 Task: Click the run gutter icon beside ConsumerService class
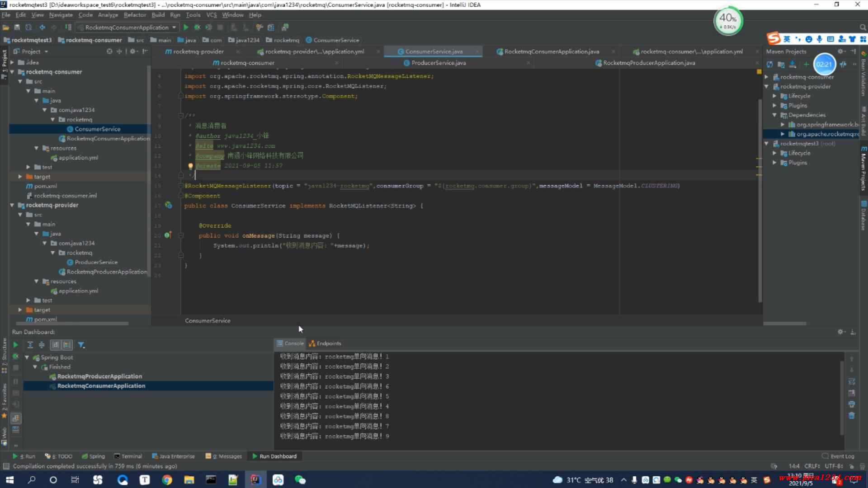[x=168, y=205]
